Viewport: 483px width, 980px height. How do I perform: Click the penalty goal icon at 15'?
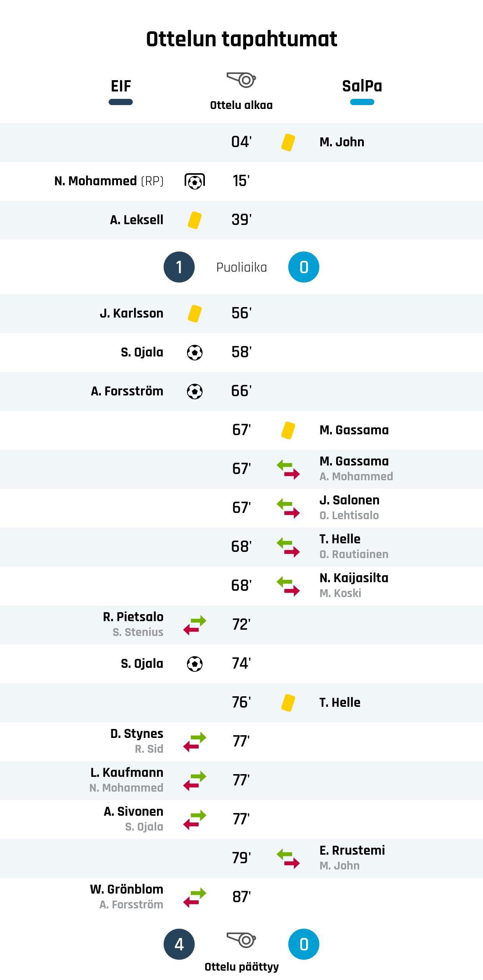tap(194, 181)
